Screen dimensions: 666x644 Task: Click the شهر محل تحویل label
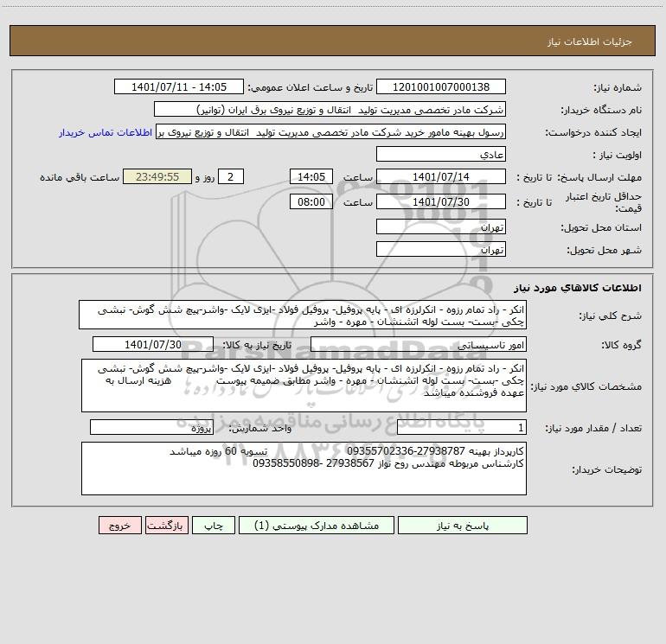coord(605,250)
